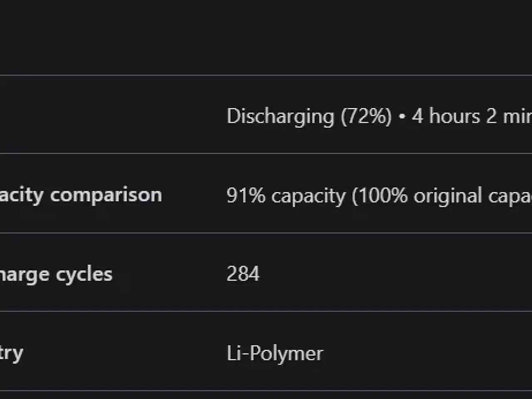Select the 284 charge cycles value
Viewport: 532px width, 399px height.
(243, 274)
